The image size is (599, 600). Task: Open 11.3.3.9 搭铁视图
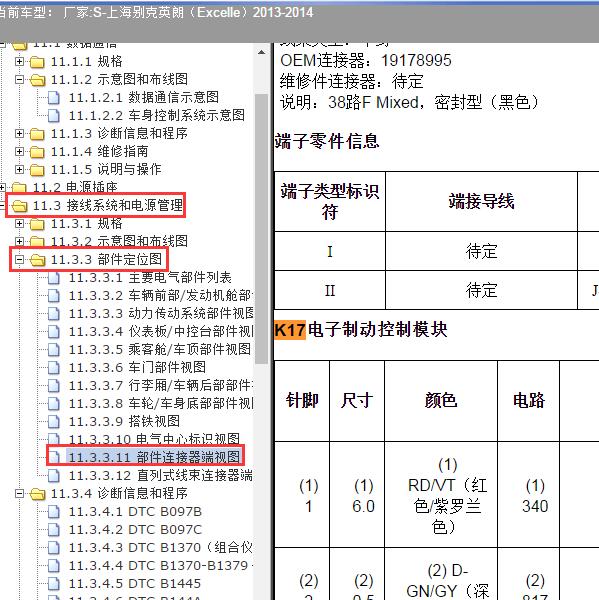pyautogui.click(x=124, y=421)
